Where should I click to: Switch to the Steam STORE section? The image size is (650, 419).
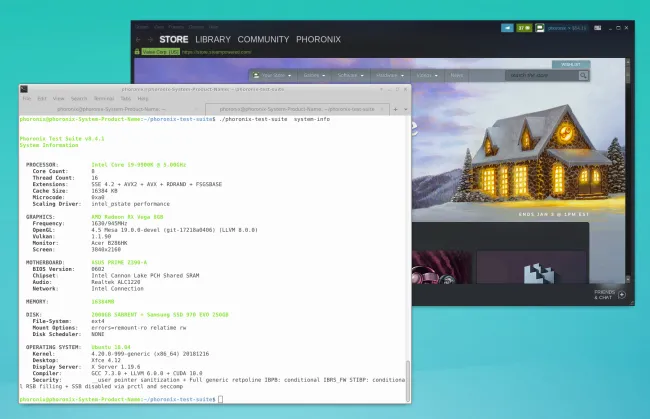pos(174,39)
